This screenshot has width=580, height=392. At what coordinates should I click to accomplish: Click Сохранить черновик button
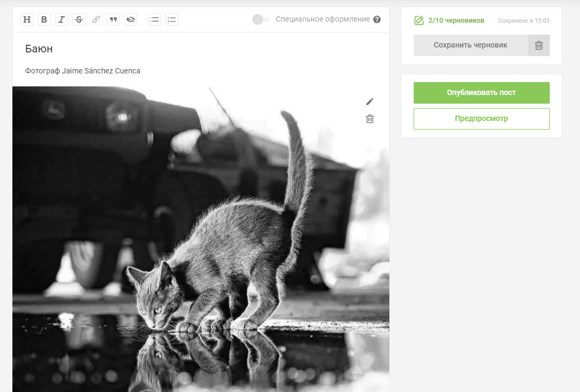tap(470, 45)
